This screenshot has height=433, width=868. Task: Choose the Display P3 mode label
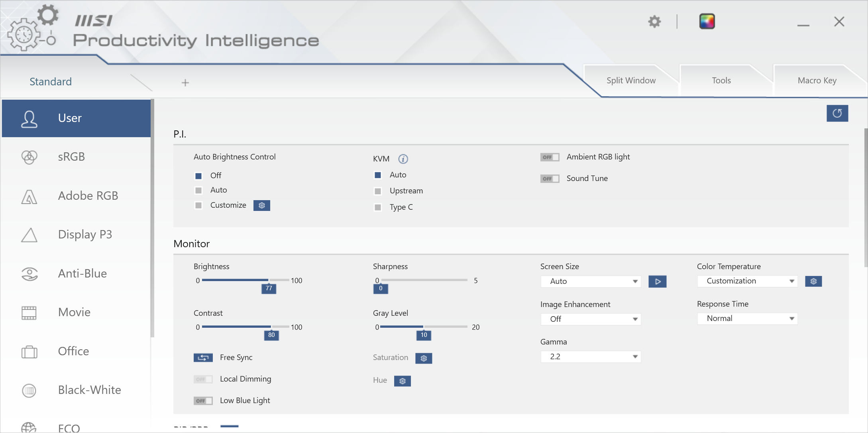click(85, 235)
